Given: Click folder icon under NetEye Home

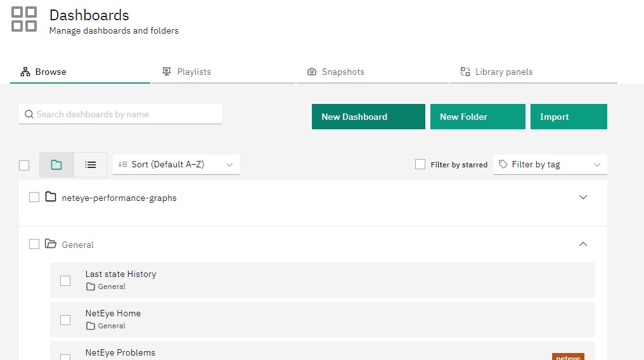Looking at the screenshot, I should [x=91, y=326].
